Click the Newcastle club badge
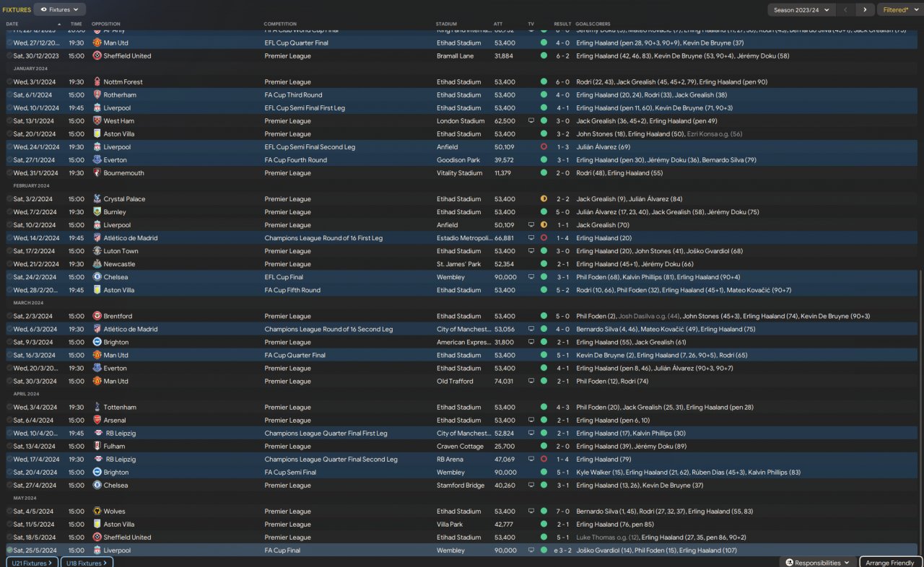This screenshot has height=567, width=924. (97, 264)
